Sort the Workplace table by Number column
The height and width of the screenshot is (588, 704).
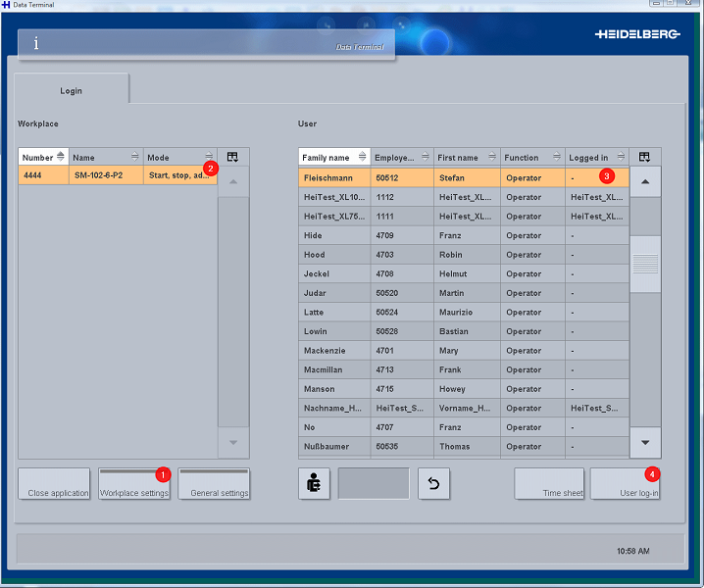pos(43,157)
